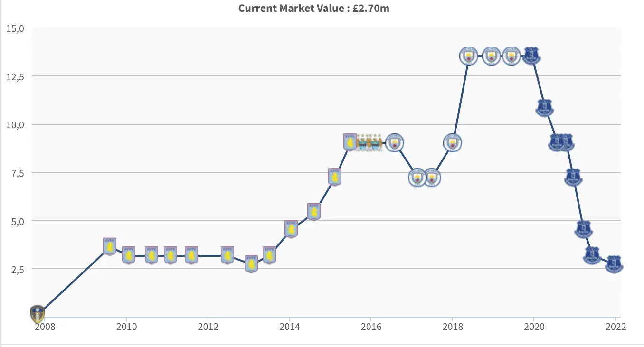Click the left Manchester City crest in 2017
Screen dimensions: 644x347
(x=417, y=178)
